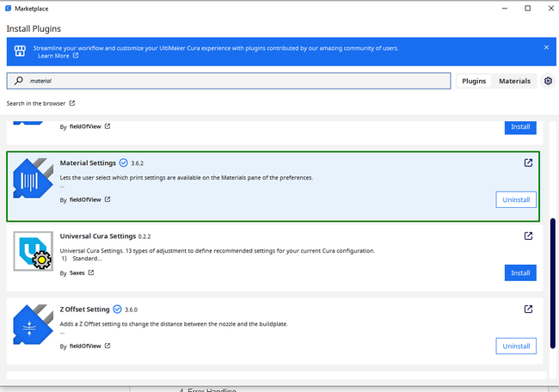Switch to the Plugins tab
Viewport: 559px width, 392px height.
[474, 81]
